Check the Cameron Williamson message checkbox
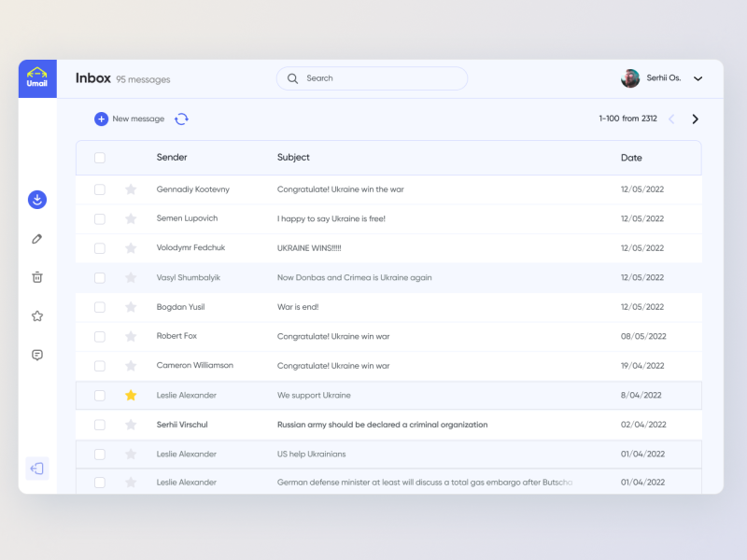 click(100, 366)
